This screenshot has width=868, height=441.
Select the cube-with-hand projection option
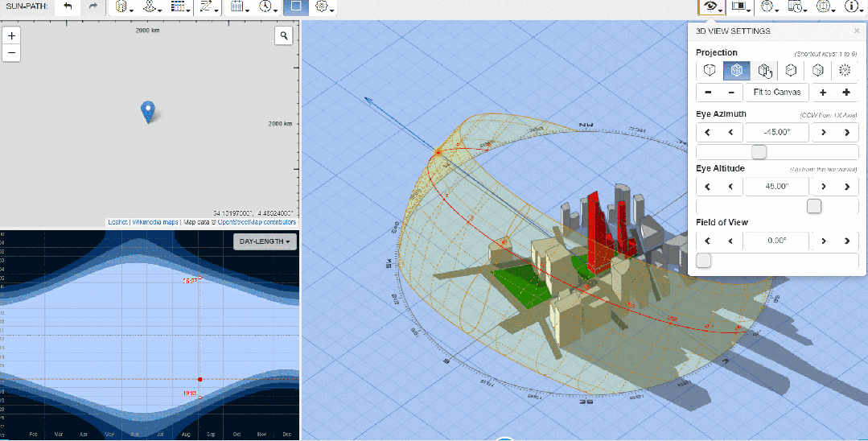[764, 70]
